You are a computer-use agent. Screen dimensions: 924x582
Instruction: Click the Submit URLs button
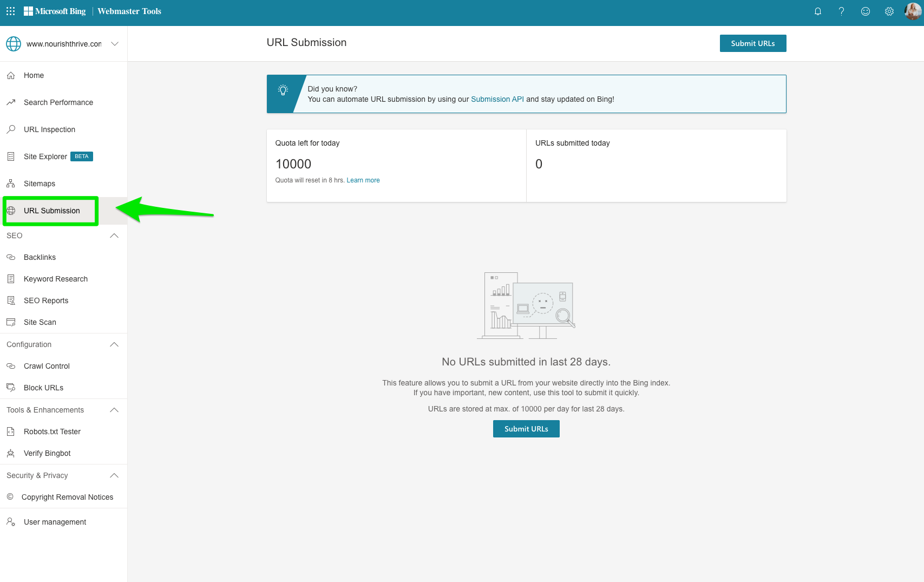click(x=753, y=43)
